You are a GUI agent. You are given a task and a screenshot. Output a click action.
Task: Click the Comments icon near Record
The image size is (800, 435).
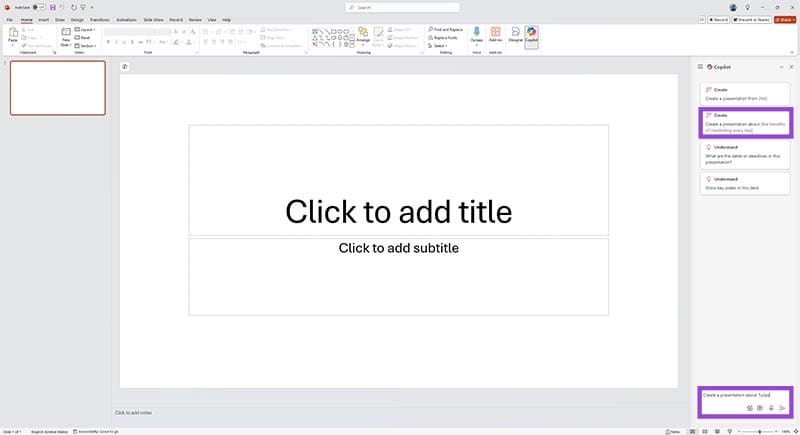(702, 20)
